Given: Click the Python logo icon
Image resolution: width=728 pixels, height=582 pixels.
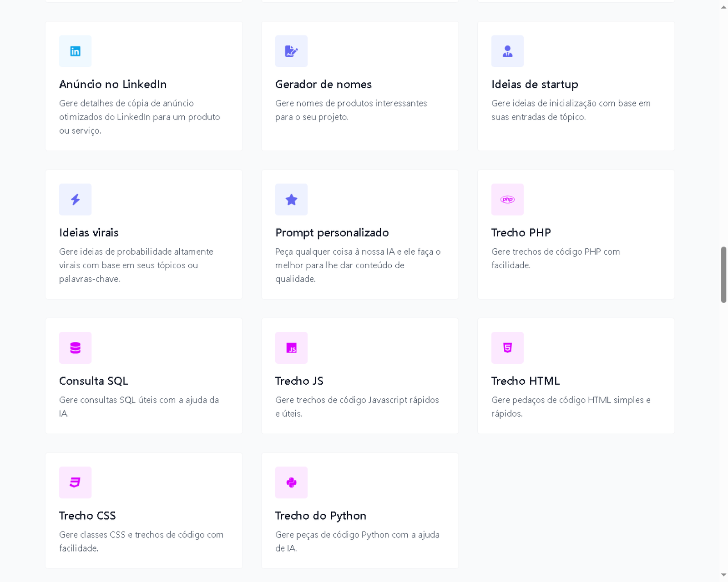Looking at the screenshot, I should coord(291,482).
